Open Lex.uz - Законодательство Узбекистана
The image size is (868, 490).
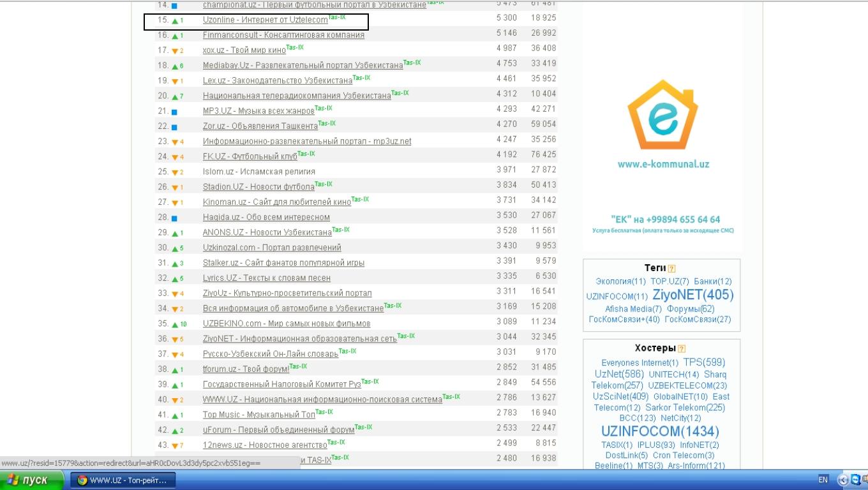pyautogui.click(x=278, y=81)
